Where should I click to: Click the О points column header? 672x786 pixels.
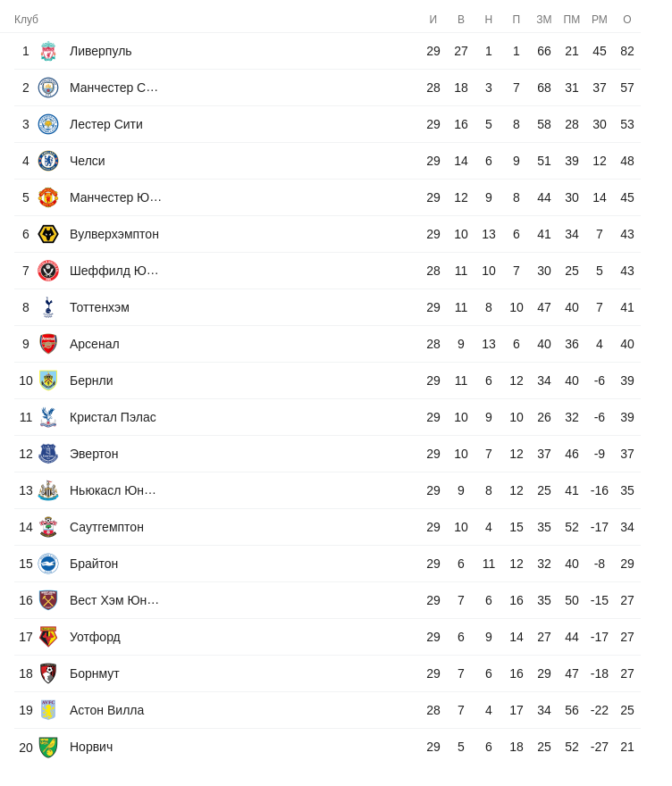coord(627,20)
